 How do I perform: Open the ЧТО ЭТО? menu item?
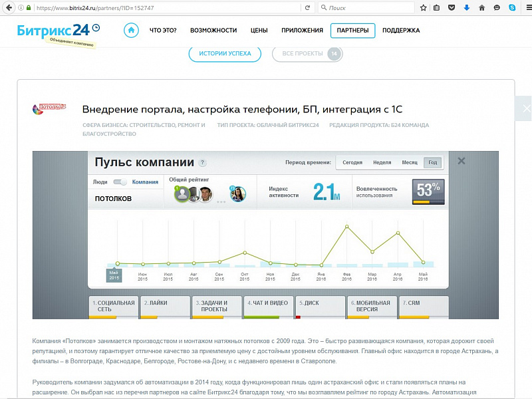point(163,30)
